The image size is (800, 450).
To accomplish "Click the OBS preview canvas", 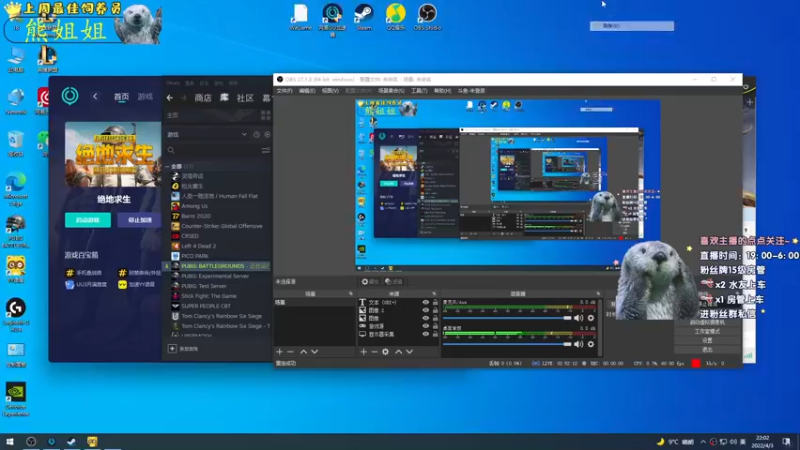I will pyautogui.click(x=508, y=185).
